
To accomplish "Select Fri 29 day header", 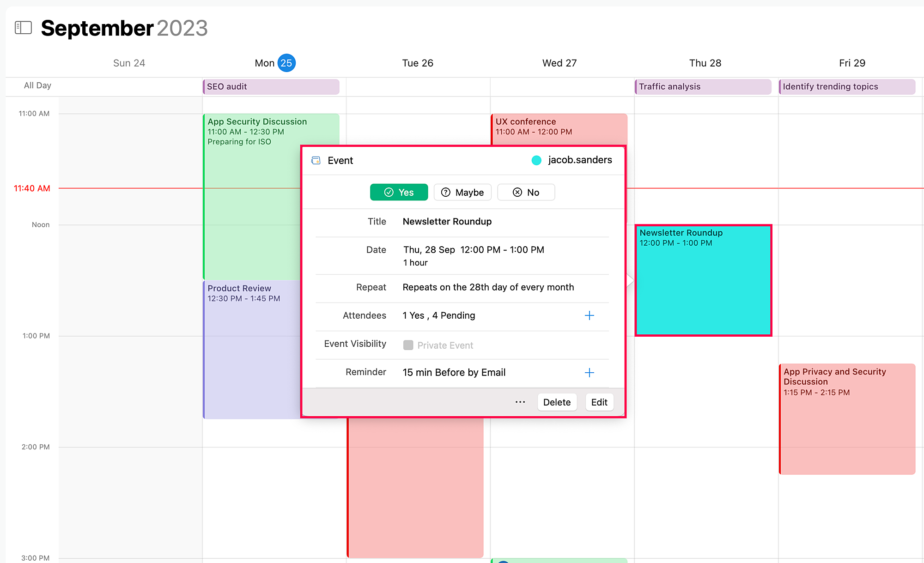I will click(852, 63).
